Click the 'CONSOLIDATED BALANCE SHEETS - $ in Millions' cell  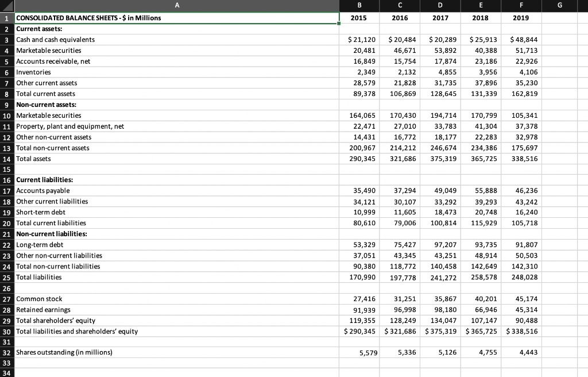(177, 18)
